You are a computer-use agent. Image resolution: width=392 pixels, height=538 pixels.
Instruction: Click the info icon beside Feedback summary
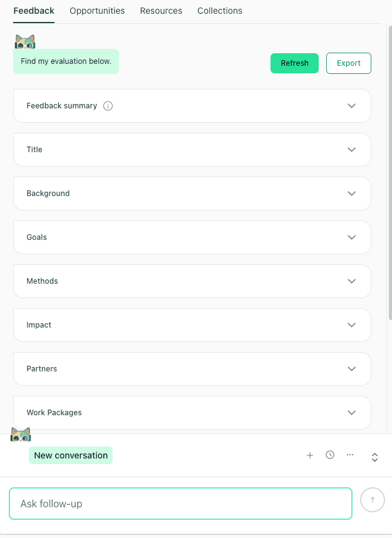point(108,106)
